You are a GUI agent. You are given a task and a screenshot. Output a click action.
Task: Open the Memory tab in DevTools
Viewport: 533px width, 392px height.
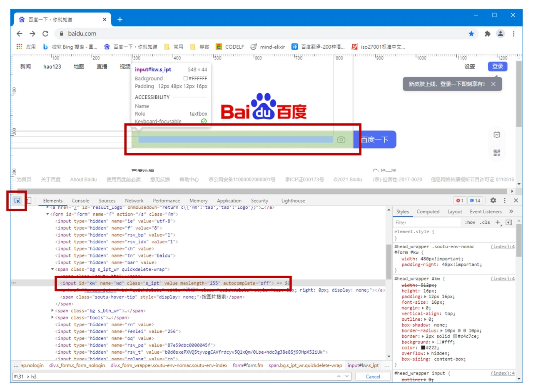click(x=198, y=201)
